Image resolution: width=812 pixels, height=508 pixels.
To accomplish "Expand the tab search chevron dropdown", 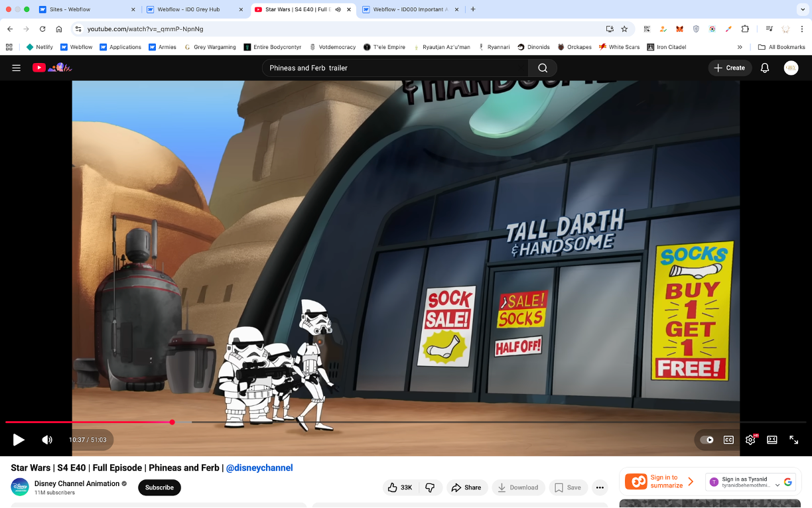I will click(801, 9).
